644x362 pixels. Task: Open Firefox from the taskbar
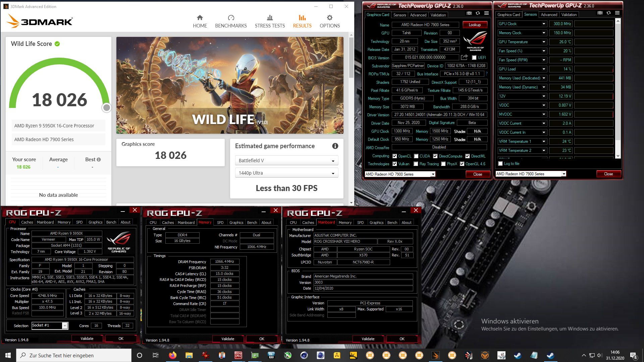172,355
